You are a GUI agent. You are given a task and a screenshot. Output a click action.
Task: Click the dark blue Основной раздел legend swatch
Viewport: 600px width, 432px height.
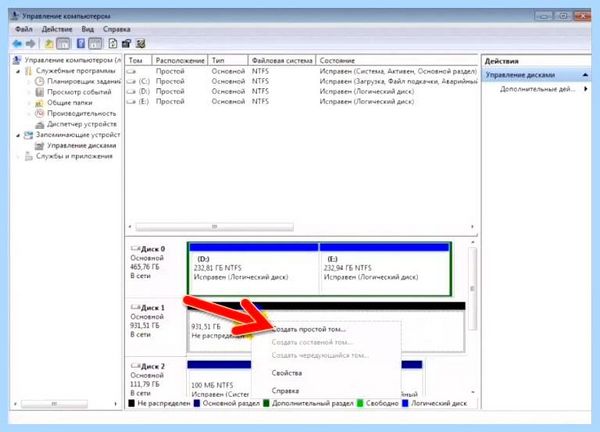(x=197, y=403)
